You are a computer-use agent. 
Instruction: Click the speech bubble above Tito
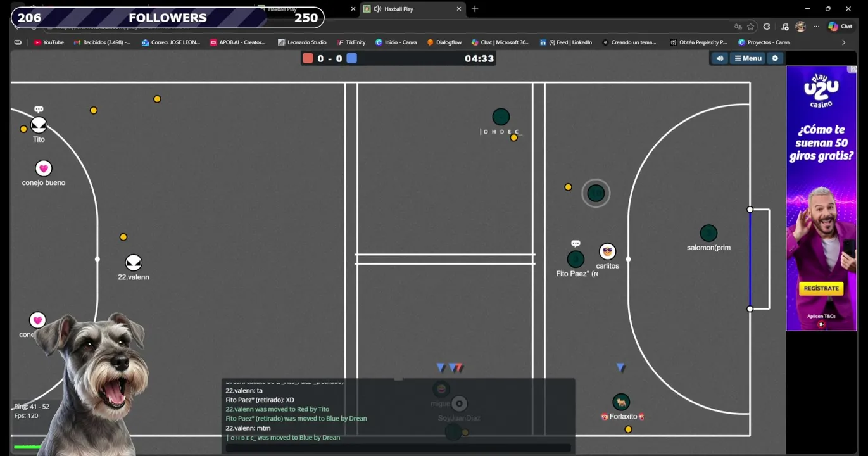point(39,110)
